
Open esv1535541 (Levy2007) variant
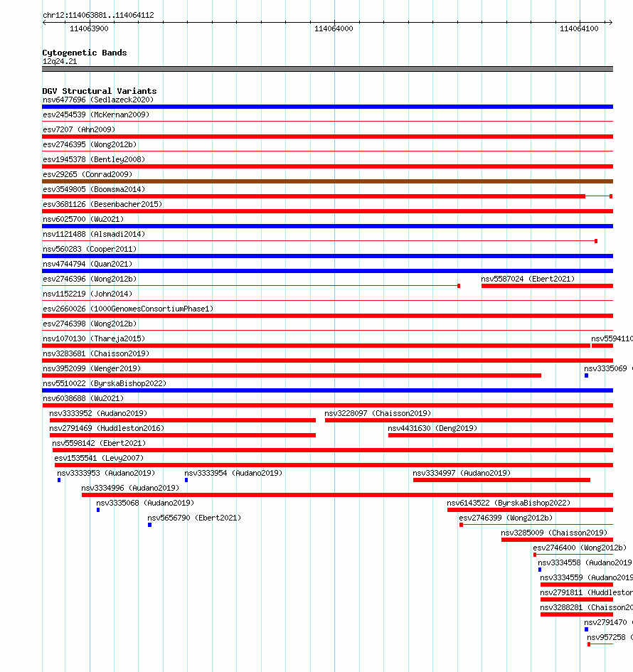pos(99,458)
